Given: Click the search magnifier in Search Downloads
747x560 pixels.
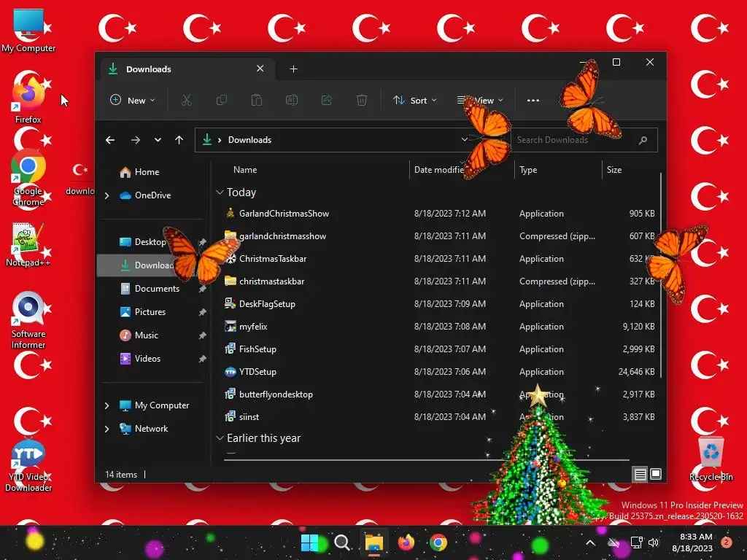Looking at the screenshot, I should (x=643, y=140).
